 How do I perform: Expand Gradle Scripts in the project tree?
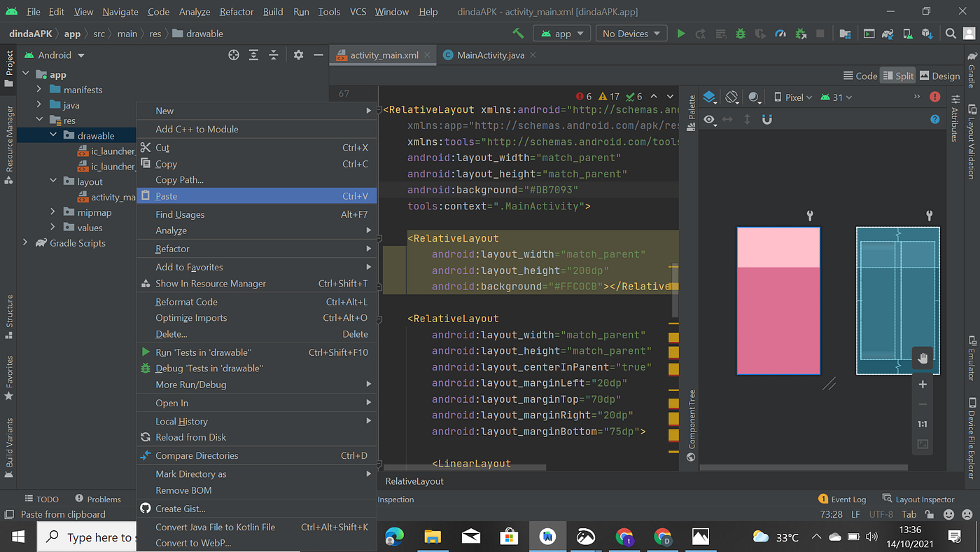pyautogui.click(x=26, y=243)
